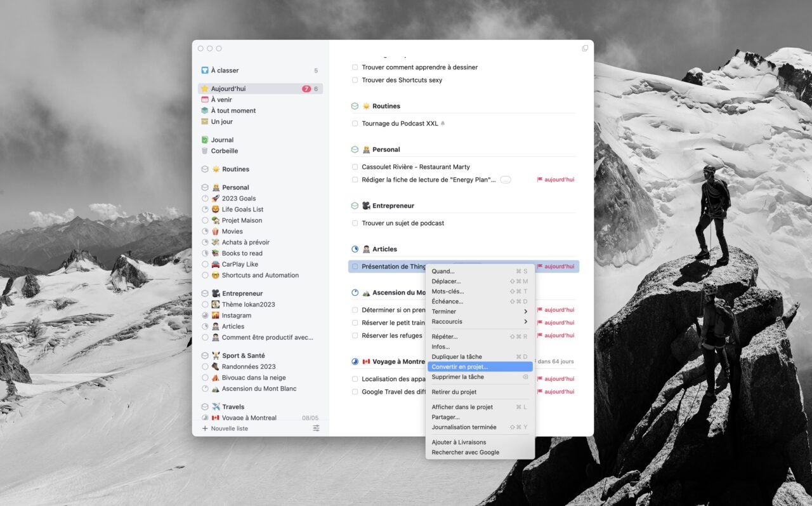Click the Voyage à Montreal heading pie icon

pyautogui.click(x=355, y=361)
